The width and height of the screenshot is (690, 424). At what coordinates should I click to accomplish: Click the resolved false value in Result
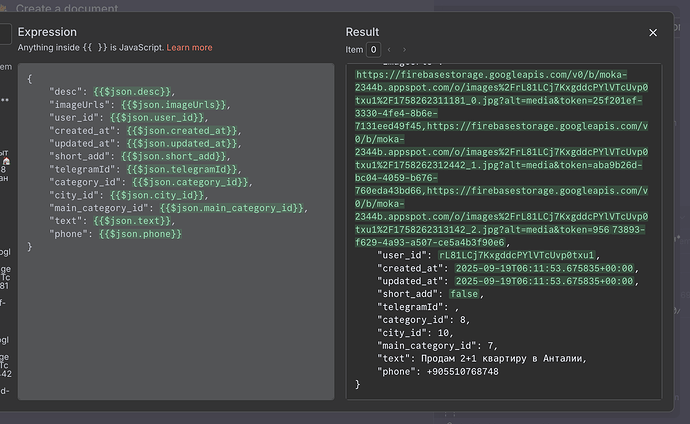[x=464, y=294]
